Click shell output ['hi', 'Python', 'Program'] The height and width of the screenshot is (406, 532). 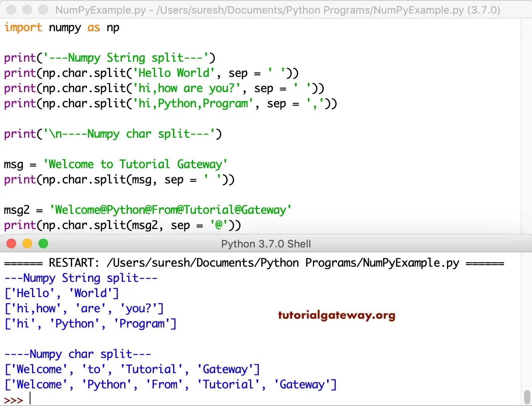point(91,324)
